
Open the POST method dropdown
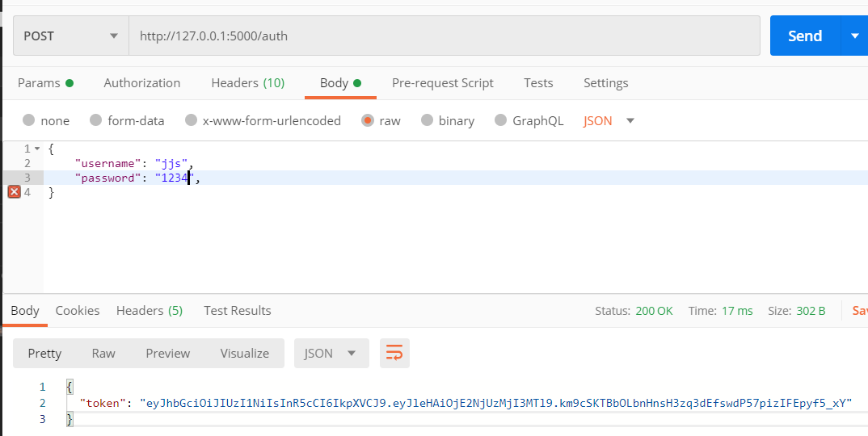(x=71, y=36)
